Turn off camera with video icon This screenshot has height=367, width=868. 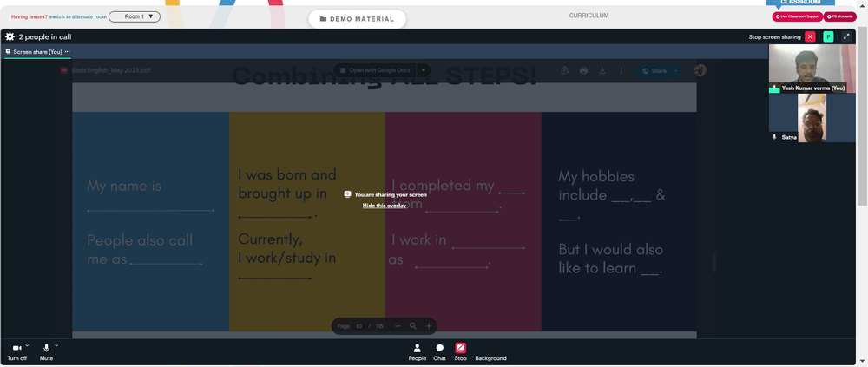coord(16,348)
